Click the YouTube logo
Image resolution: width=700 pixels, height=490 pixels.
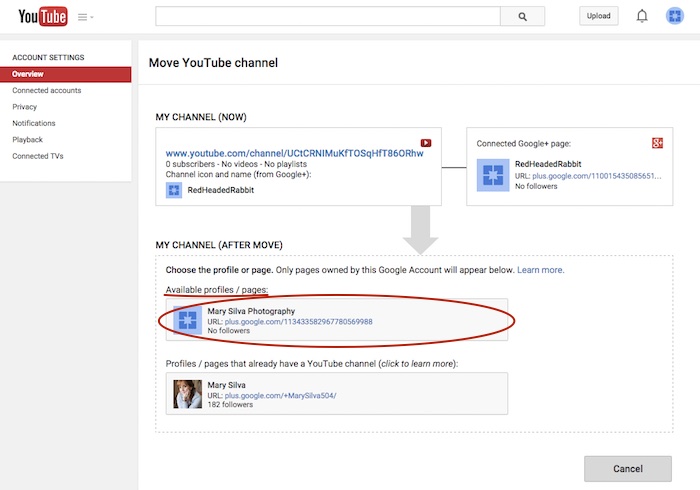tap(43, 16)
